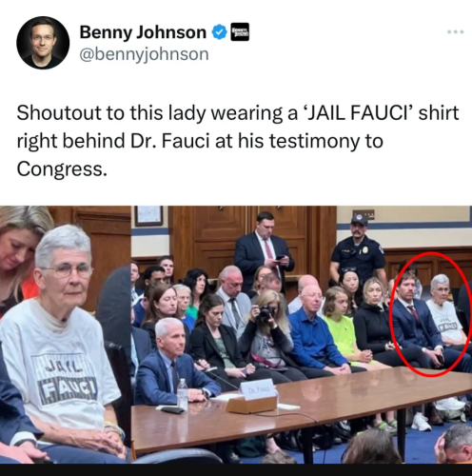This screenshot has width=472, height=476.
Task: Click the Benny Johnson display name
Action: tap(143, 32)
